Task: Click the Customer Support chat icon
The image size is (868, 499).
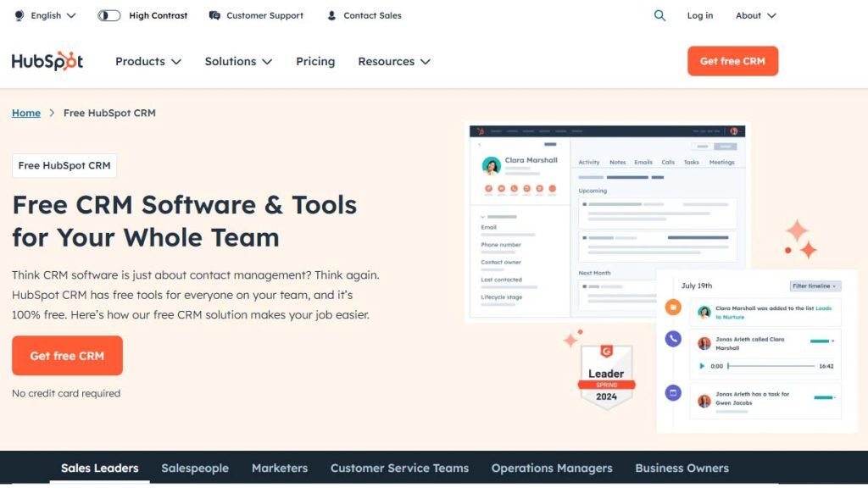Action: click(x=214, y=15)
